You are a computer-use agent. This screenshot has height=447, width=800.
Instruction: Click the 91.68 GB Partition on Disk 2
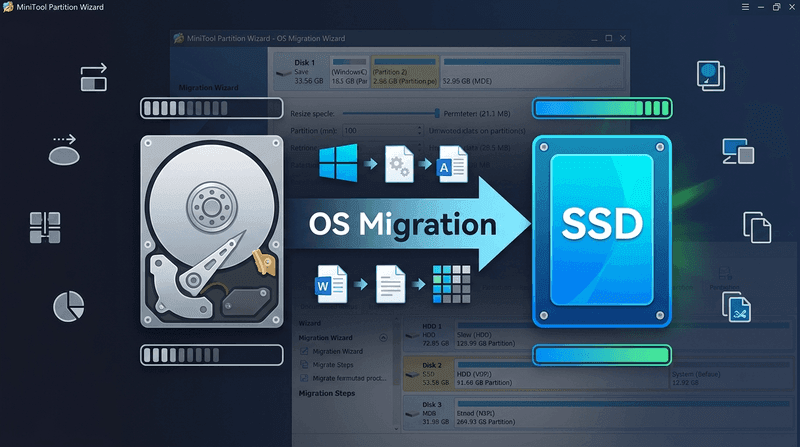point(561,374)
